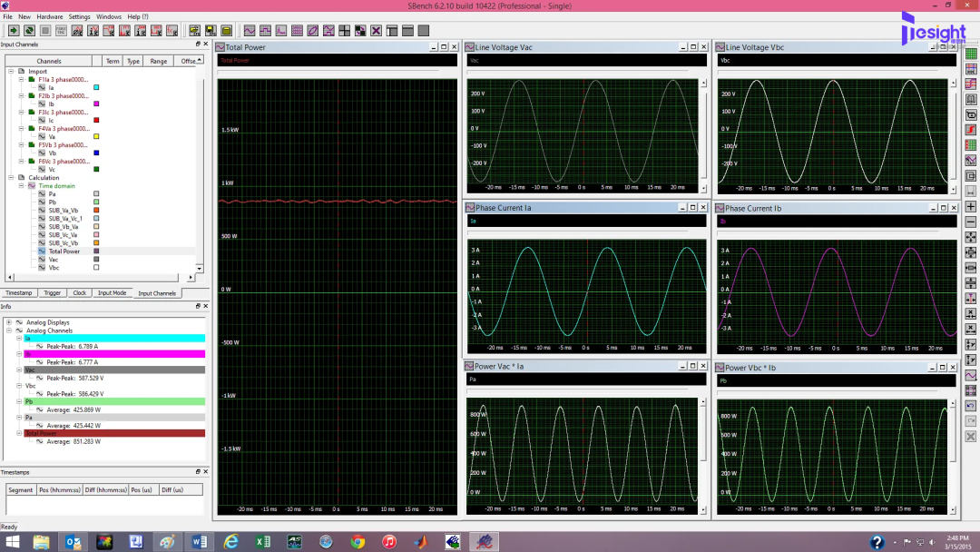This screenshot has height=552, width=980.
Task: Switch to the Trigger tab
Action: [x=53, y=292]
